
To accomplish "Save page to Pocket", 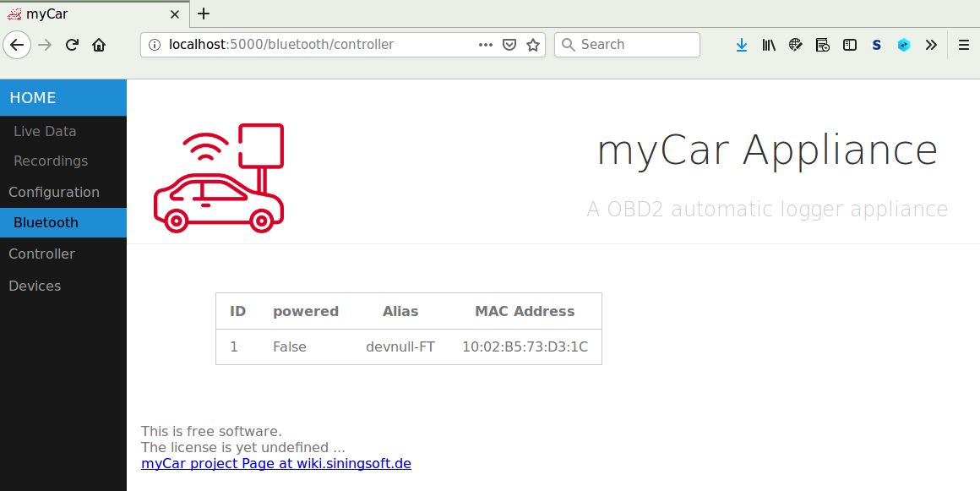I will pos(509,45).
